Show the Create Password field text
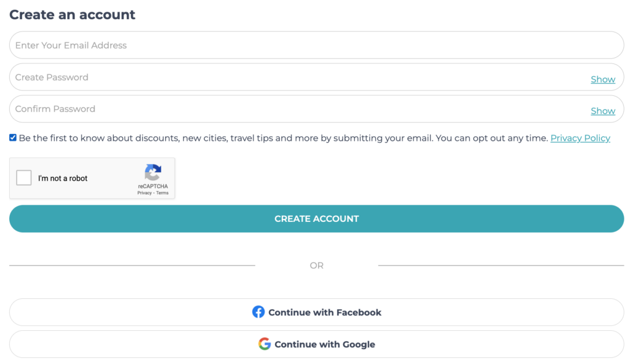The height and width of the screenshot is (364, 630). pyautogui.click(x=602, y=79)
